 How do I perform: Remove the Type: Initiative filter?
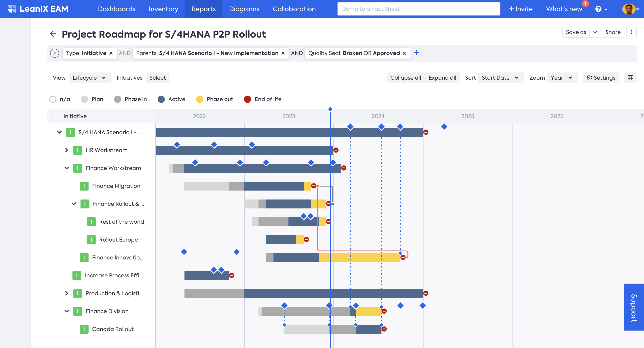(x=111, y=53)
